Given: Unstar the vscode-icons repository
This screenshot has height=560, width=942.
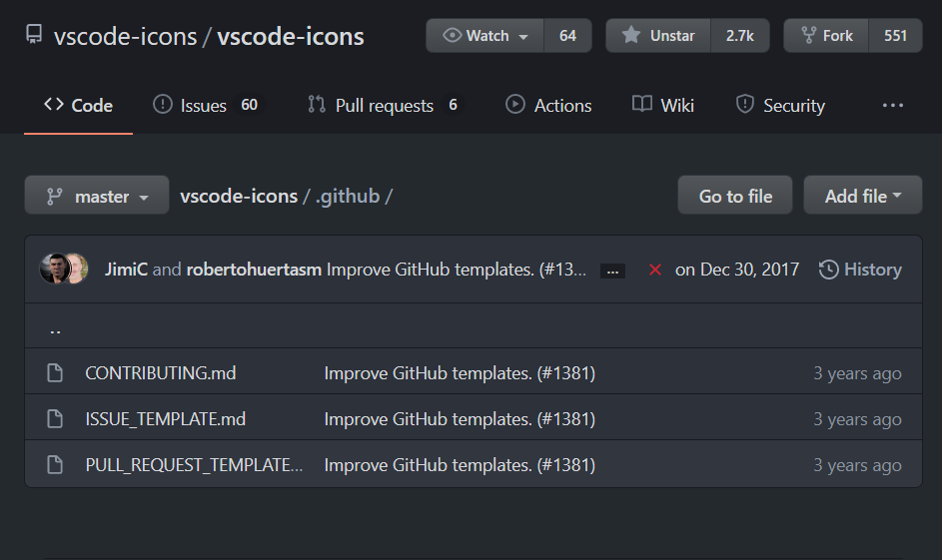Looking at the screenshot, I should pyautogui.click(x=658, y=36).
